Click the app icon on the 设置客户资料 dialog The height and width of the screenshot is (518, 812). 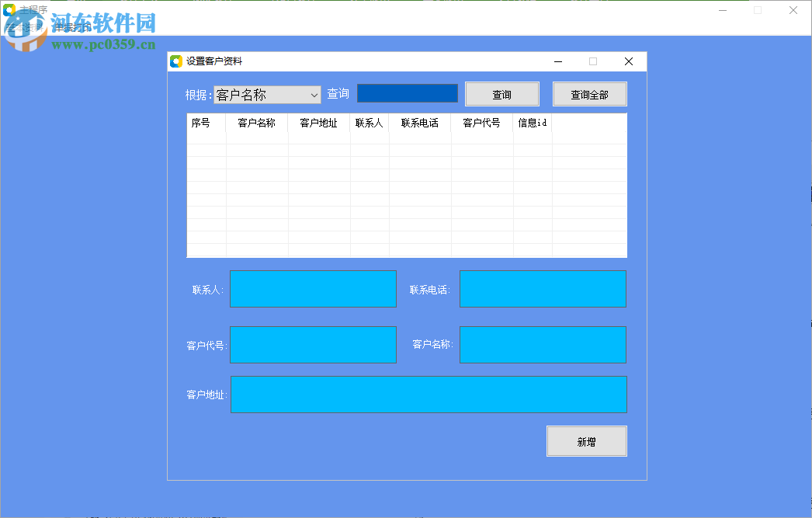[175, 61]
